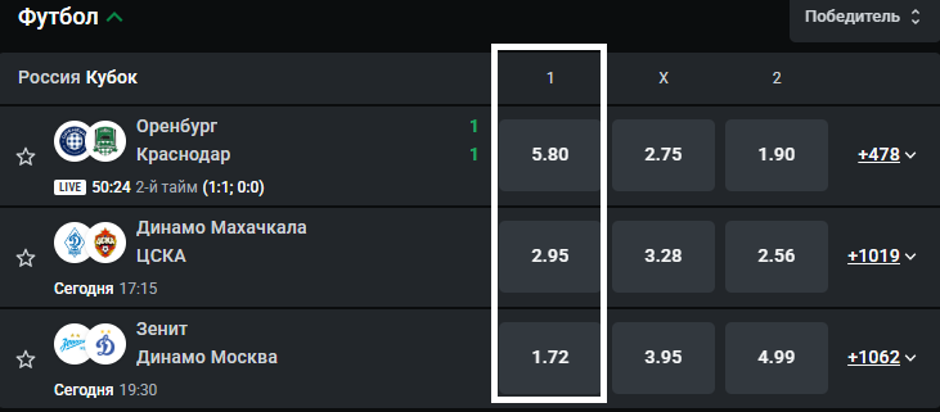Favorite the Оренбург – Краснодар match star
This screenshot has width=941, height=412.
(x=26, y=156)
